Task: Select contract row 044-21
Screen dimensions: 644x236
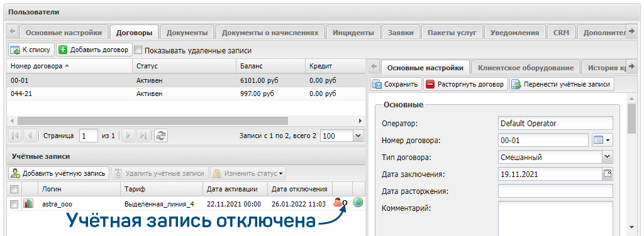Action: tap(186, 94)
